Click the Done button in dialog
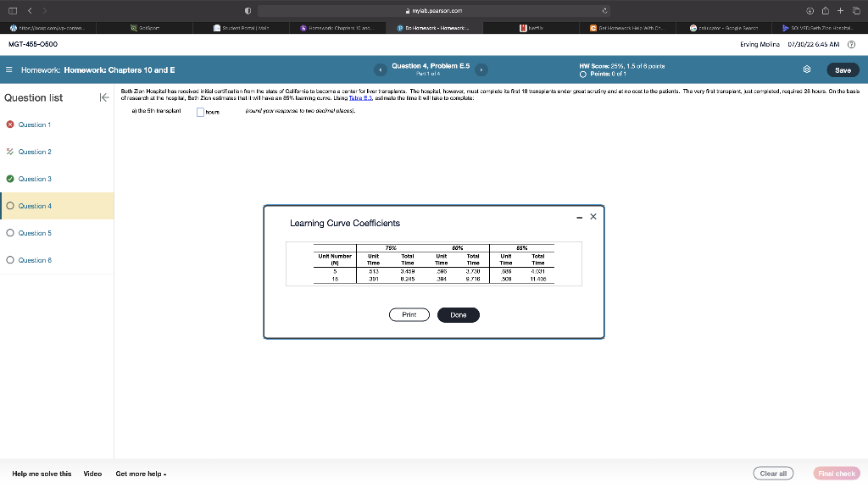 tap(459, 315)
